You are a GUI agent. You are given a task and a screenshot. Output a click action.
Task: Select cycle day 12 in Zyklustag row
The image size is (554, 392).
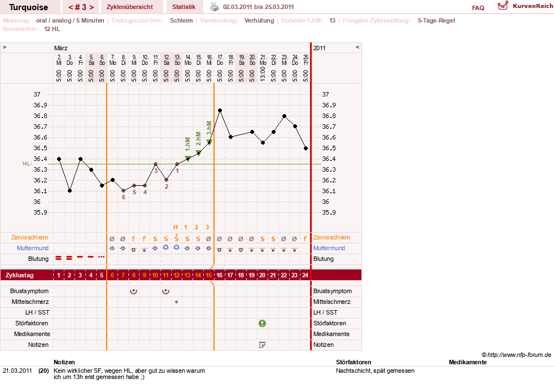(x=176, y=275)
